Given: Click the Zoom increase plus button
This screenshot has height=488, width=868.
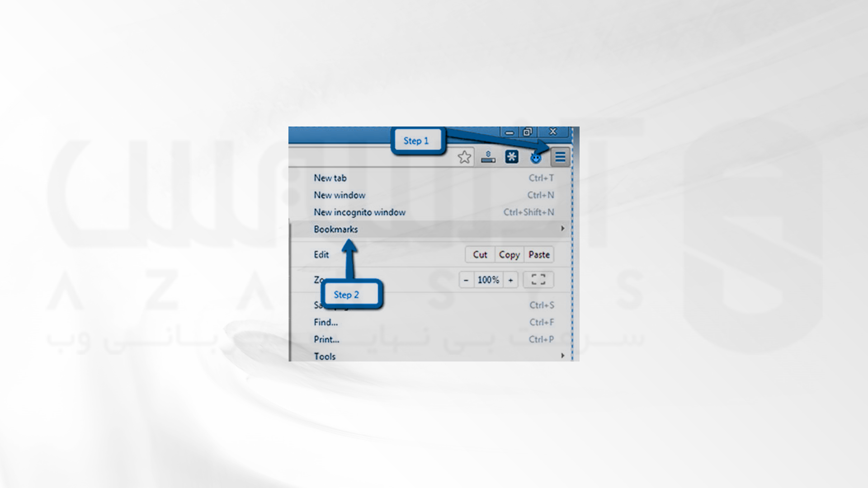Looking at the screenshot, I should 511,279.
